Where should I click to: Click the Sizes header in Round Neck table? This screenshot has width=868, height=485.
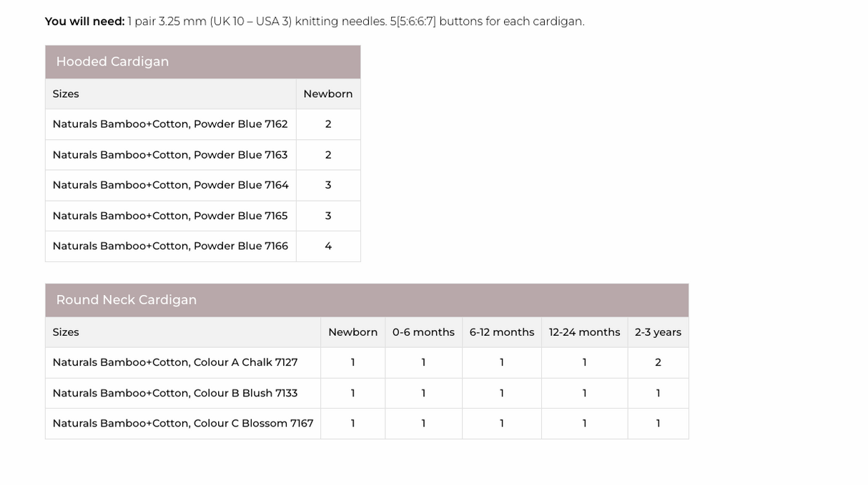pos(66,332)
